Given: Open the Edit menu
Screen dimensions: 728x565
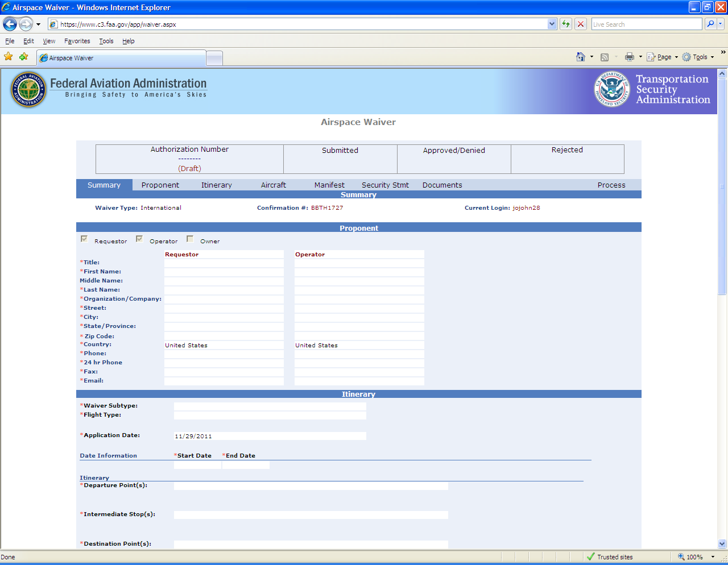Looking at the screenshot, I should [28, 41].
